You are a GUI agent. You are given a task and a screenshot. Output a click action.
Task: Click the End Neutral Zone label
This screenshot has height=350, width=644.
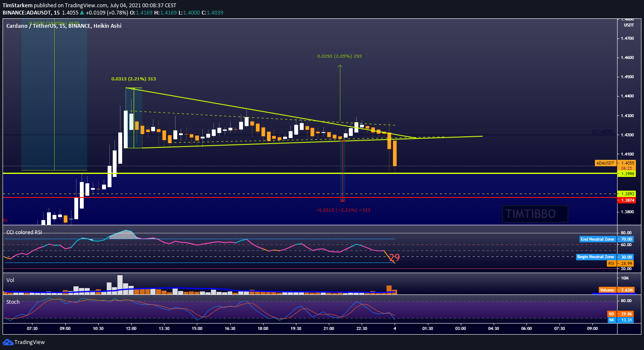[x=597, y=239]
